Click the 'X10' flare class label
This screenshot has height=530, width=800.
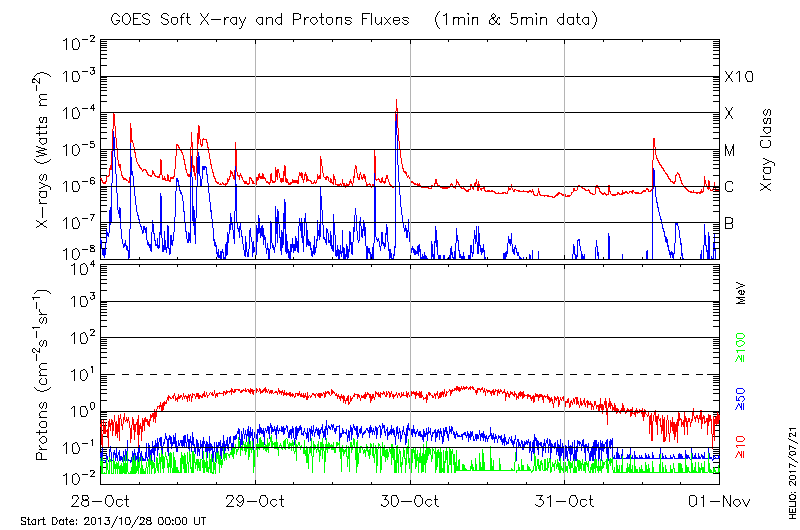coord(736,77)
